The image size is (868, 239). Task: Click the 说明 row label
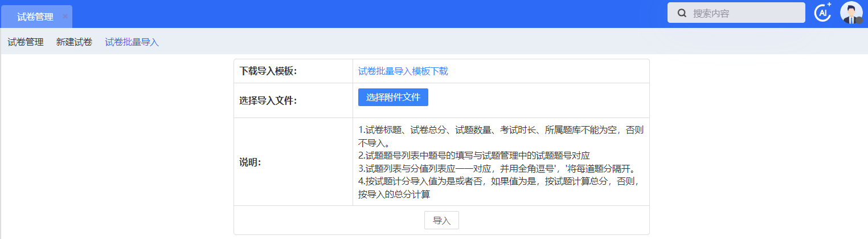coord(250,162)
